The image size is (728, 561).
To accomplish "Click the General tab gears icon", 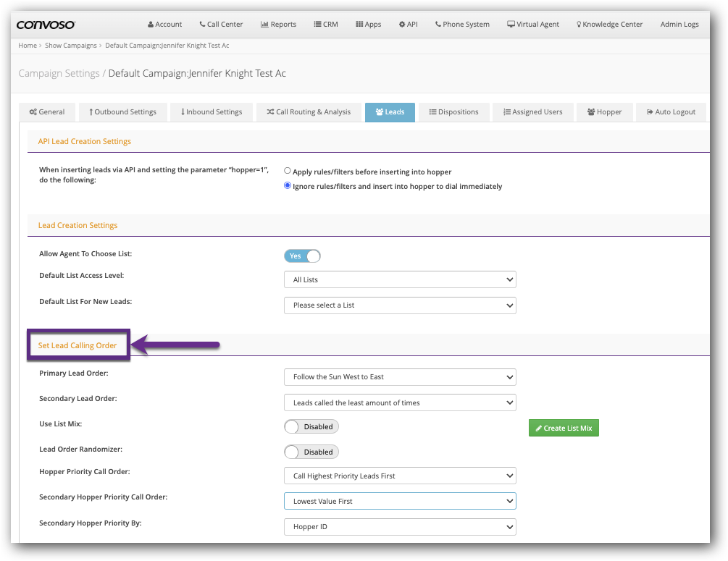I will pos(33,111).
